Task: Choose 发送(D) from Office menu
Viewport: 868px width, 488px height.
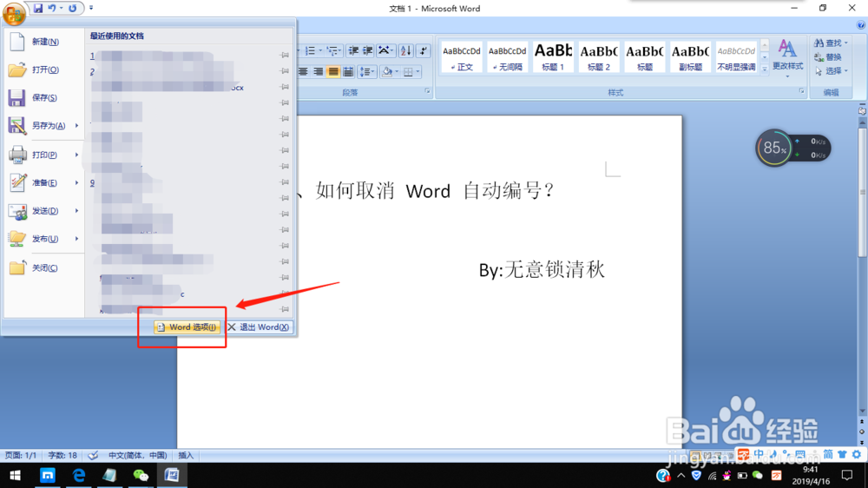Action: [x=43, y=211]
